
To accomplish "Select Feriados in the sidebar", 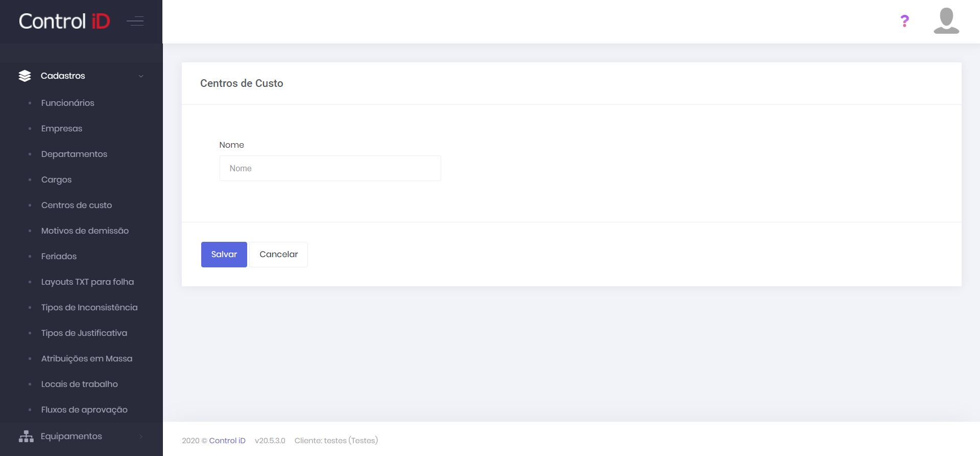I will pos(59,256).
